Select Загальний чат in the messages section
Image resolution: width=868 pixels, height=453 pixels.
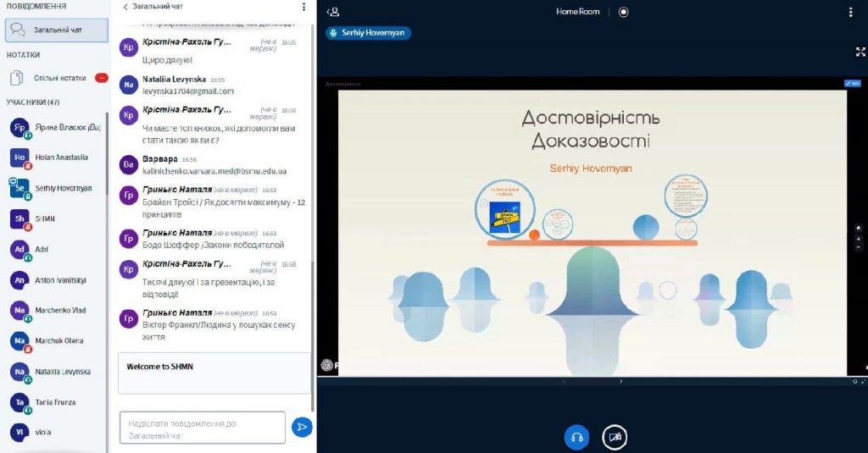58,30
